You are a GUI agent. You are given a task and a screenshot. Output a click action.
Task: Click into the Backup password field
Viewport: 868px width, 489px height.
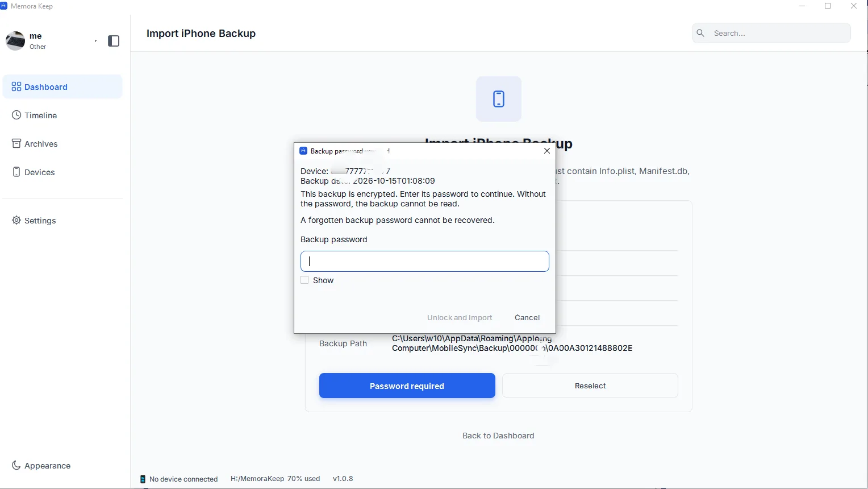tap(425, 262)
